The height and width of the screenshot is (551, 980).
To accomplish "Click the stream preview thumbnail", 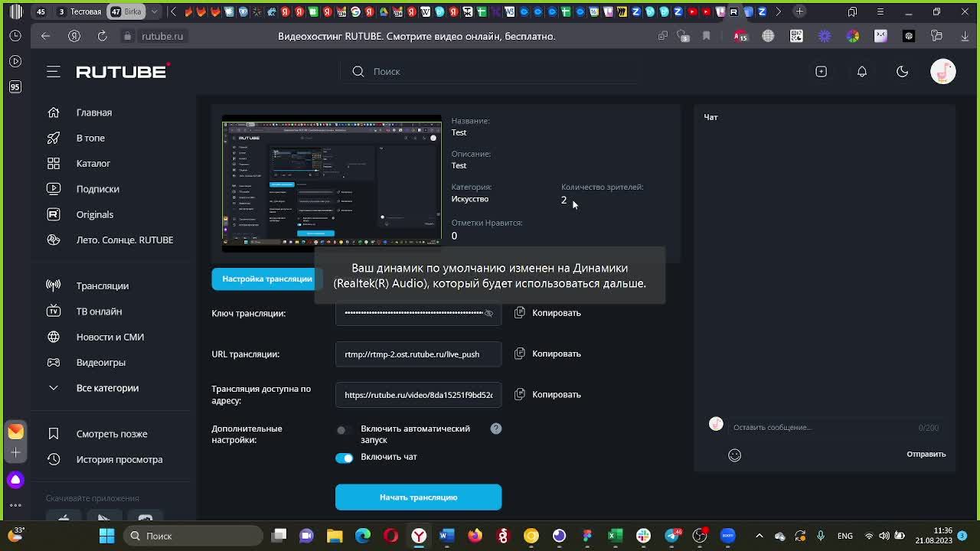I will coord(332,183).
